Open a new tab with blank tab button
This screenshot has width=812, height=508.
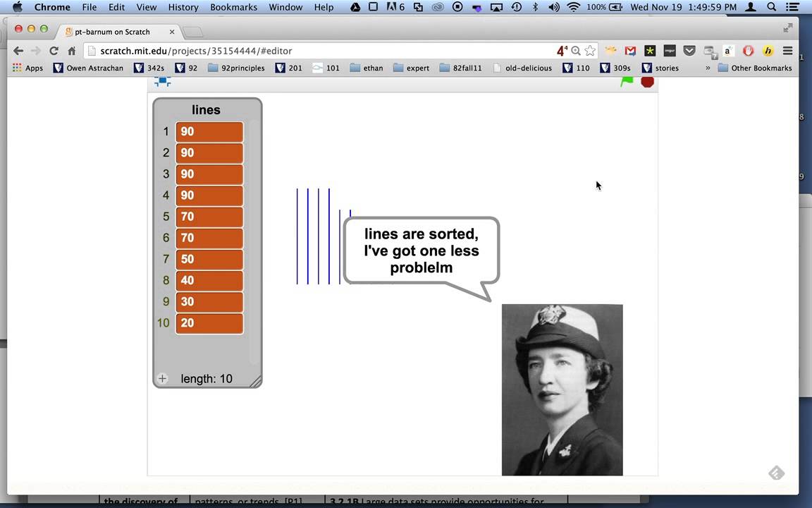coord(192,32)
